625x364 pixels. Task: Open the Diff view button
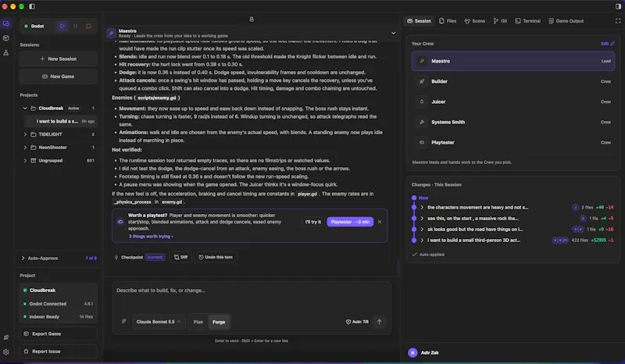pos(180,257)
